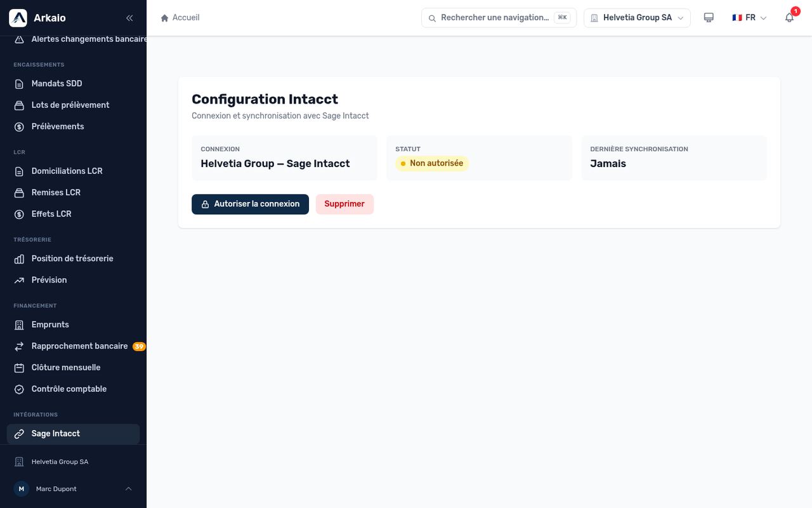Click the Rechercher une navigation search field

tap(499, 18)
